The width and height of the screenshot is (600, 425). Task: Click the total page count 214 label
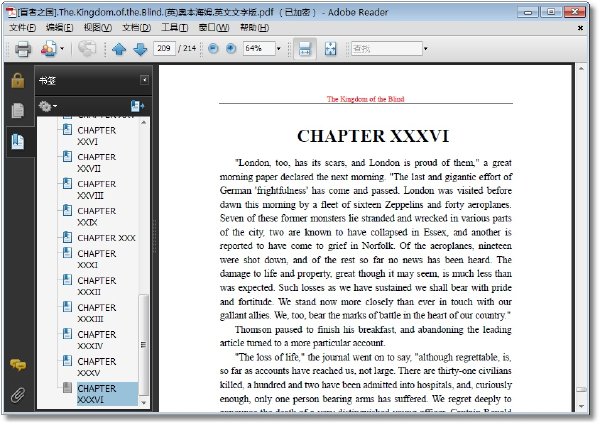[187, 48]
